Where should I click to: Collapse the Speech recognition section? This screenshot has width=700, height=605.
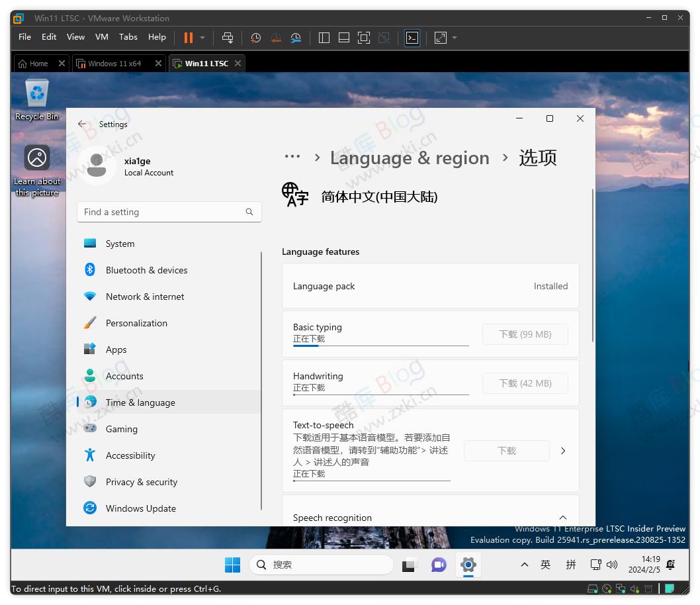tap(562, 518)
